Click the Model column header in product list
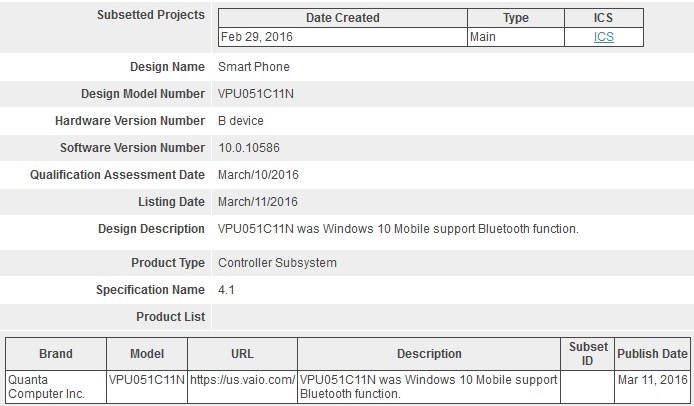The image size is (694, 406). pos(147,354)
